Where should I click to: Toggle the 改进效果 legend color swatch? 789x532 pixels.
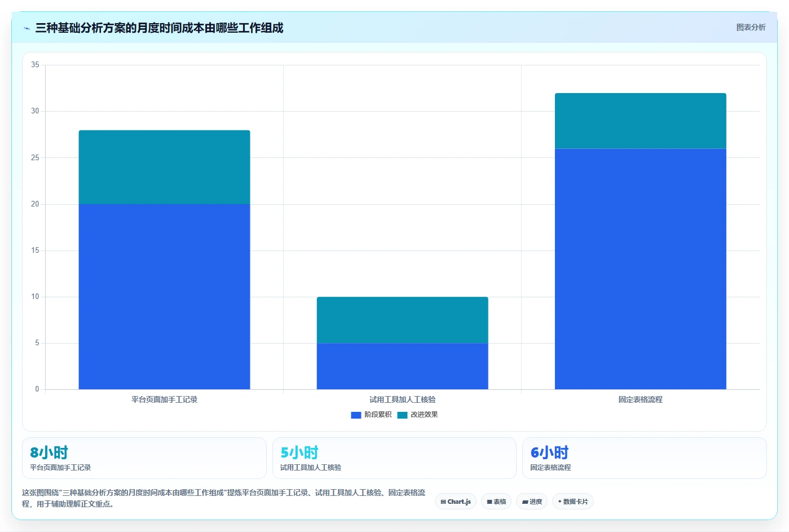click(402, 415)
